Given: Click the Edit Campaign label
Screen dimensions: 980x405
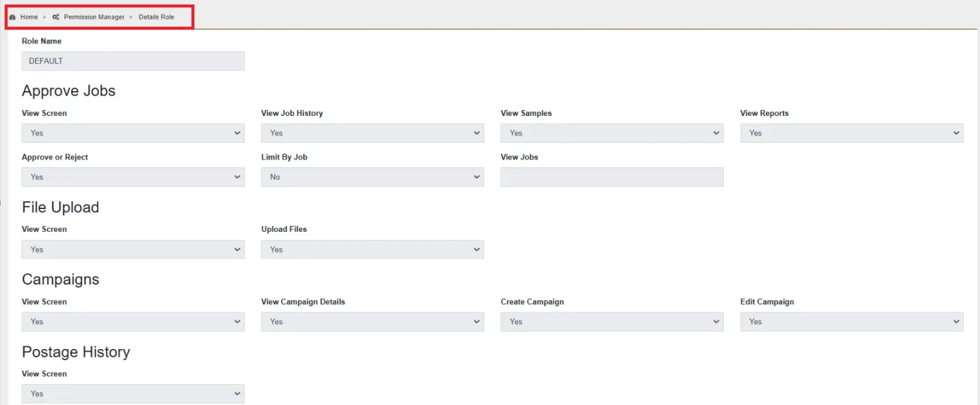Looking at the screenshot, I should click(x=767, y=302).
